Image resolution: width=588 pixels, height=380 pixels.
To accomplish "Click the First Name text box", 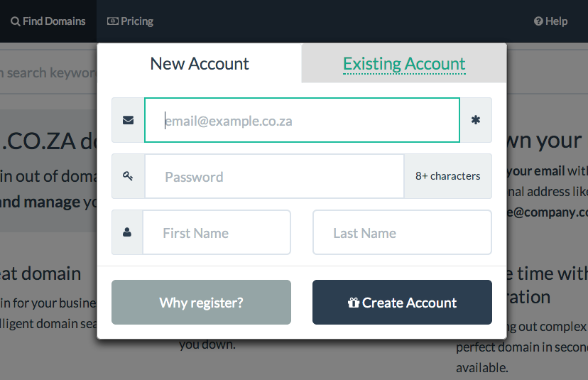I will (x=217, y=232).
